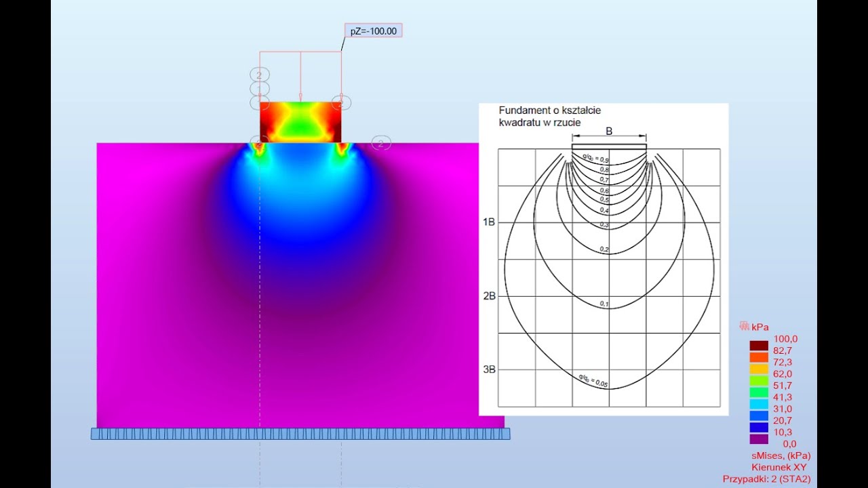Click the Kierunek XY legend line
The width and height of the screenshot is (868, 488).
(x=781, y=467)
